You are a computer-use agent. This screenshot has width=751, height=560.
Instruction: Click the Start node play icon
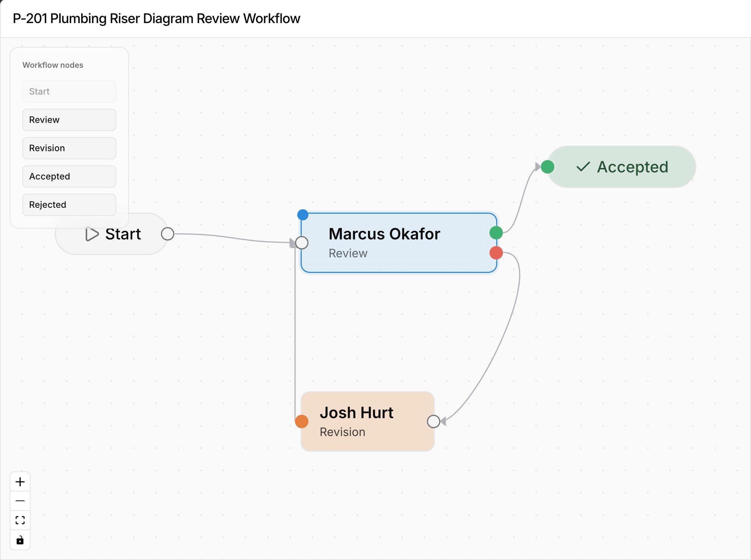tap(92, 234)
